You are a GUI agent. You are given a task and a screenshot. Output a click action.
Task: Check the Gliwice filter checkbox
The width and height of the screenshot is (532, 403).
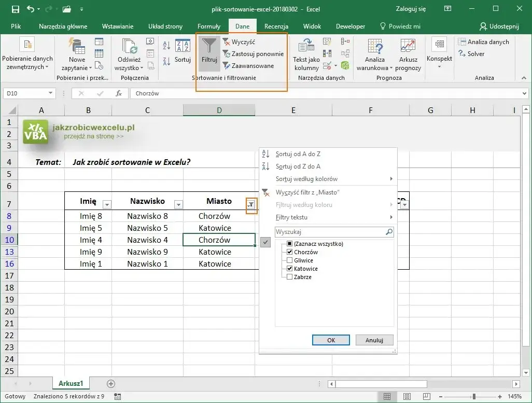click(290, 260)
